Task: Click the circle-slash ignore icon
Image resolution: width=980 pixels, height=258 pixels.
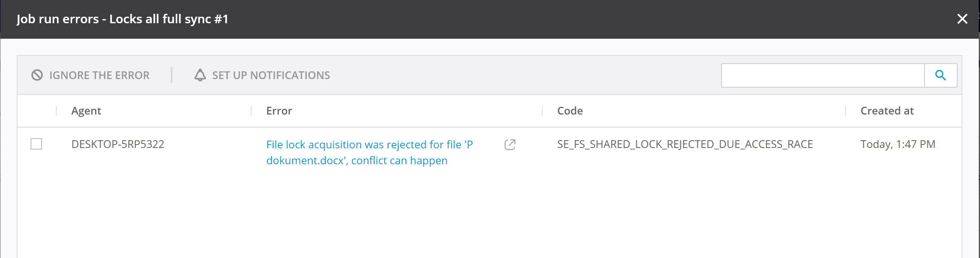Action: [37, 75]
